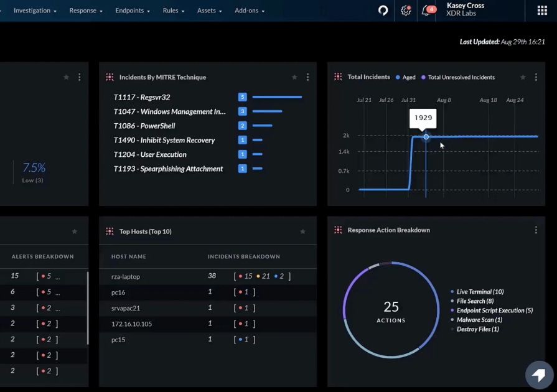Toggle Destroy Files (1) legend entry
This screenshot has height=392, width=557.
point(475,329)
